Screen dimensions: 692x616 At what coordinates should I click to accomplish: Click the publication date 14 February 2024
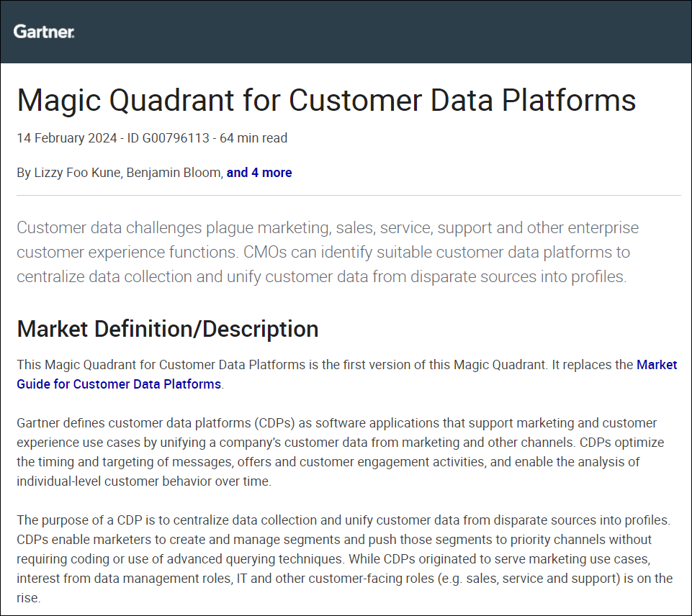pyautogui.click(x=66, y=138)
